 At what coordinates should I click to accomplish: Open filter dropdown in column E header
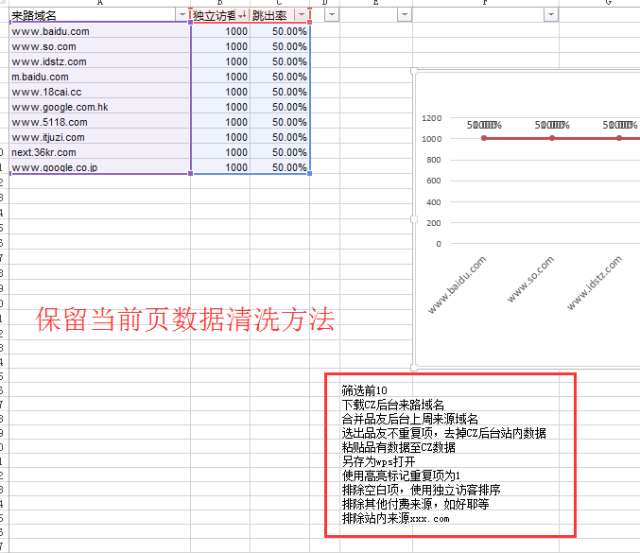point(404,15)
